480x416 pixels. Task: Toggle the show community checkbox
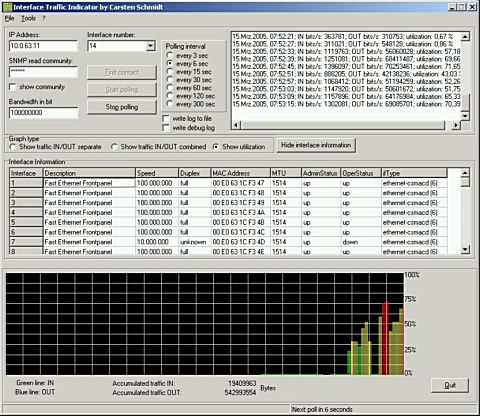[x=12, y=87]
